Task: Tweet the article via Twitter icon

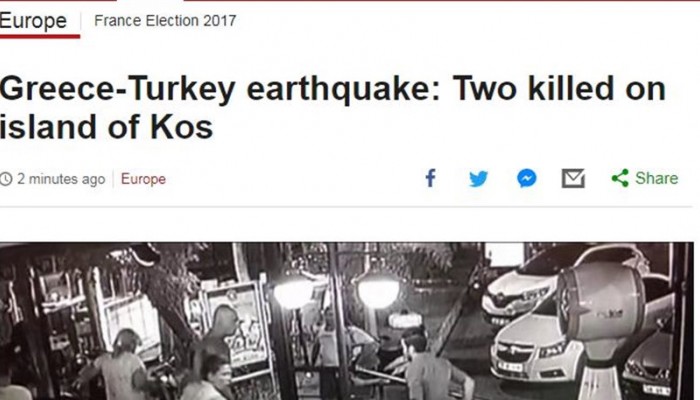Action: 479,179
